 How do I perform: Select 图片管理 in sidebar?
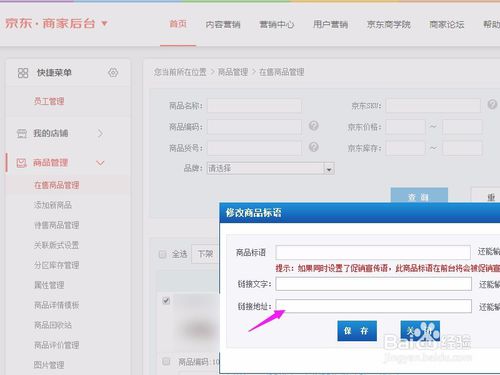[49, 365]
